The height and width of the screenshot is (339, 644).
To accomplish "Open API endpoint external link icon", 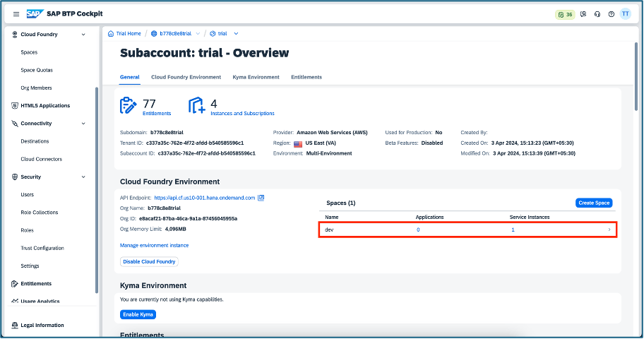I will 261,198.
